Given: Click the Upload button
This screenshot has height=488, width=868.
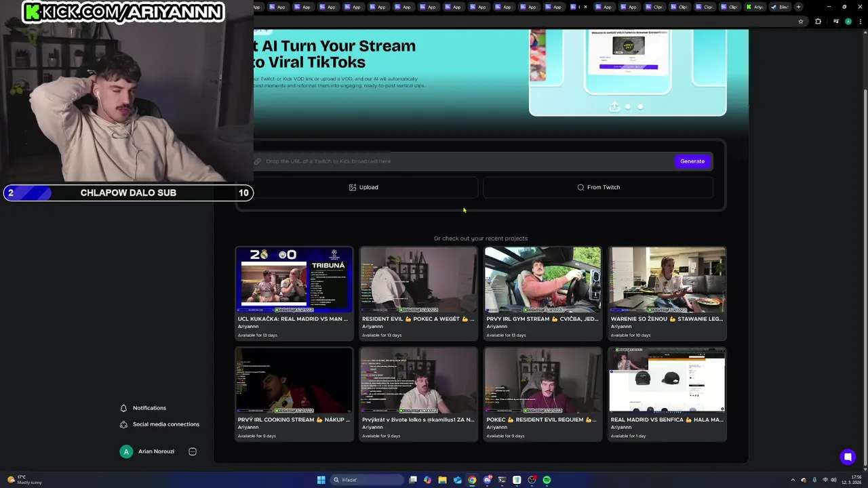Looking at the screenshot, I should [x=364, y=187].
